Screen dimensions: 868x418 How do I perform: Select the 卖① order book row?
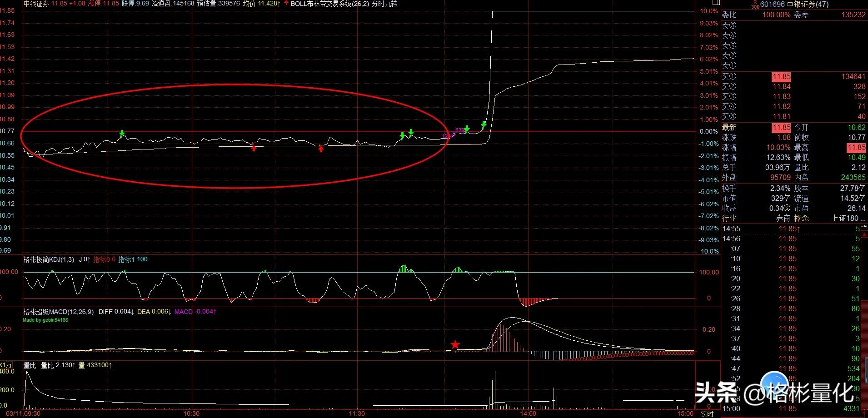(794, 65)
